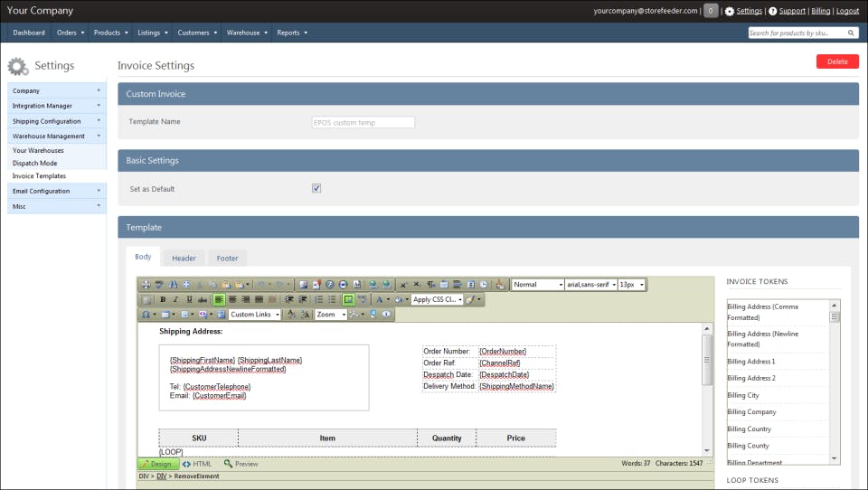Toggle align right button

[246, 299]
